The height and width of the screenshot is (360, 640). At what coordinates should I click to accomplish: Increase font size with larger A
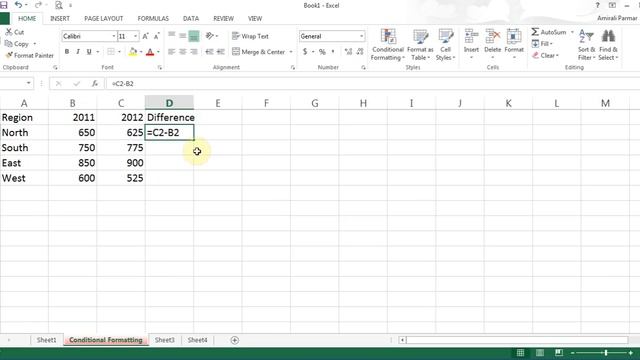145,36
